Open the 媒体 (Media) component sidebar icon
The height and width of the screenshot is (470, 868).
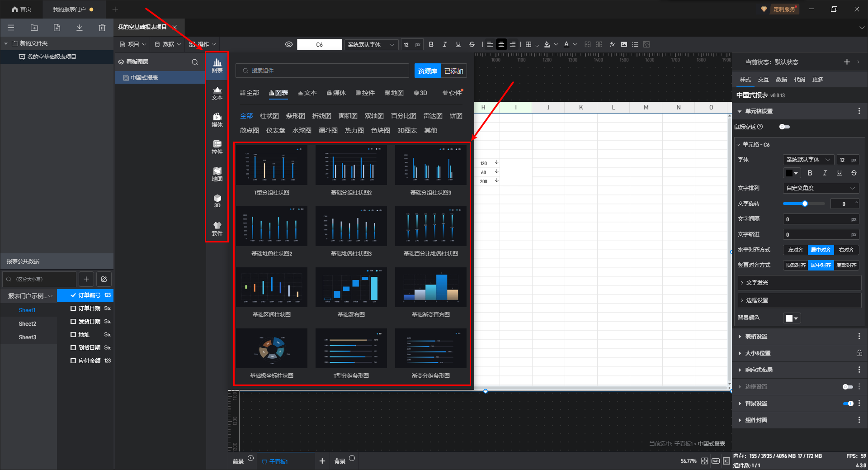coord(217,120)
